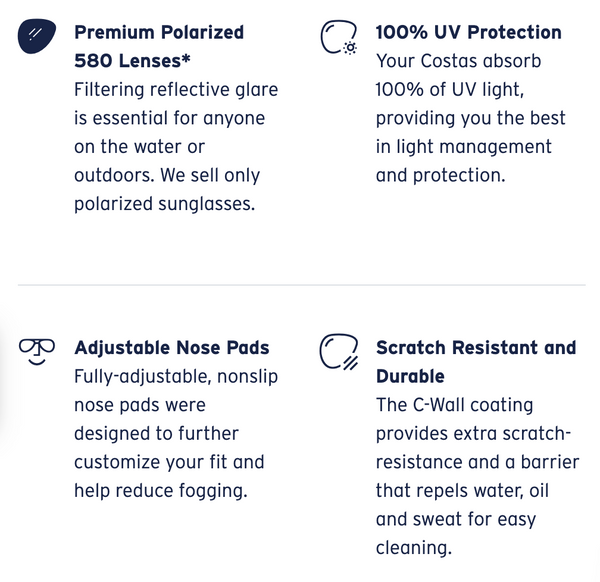Click the horizontal divider between feature rows
The image size is (600, 582).
tap(300, 285)
